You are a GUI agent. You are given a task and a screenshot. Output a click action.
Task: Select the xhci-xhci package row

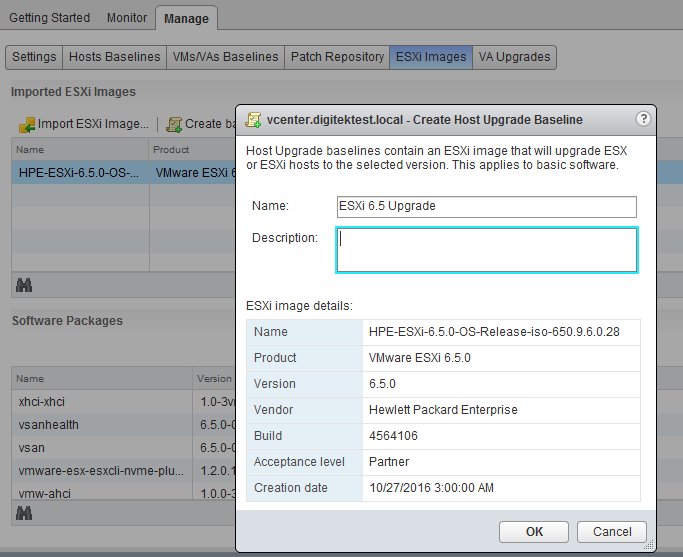click(x=124, y=402)
